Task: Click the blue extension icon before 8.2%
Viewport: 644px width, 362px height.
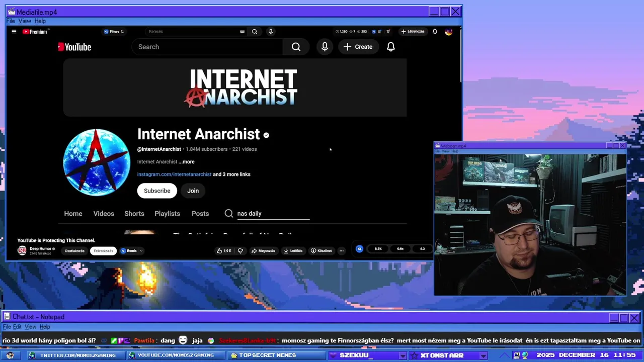Action: (x=359, y=248)
